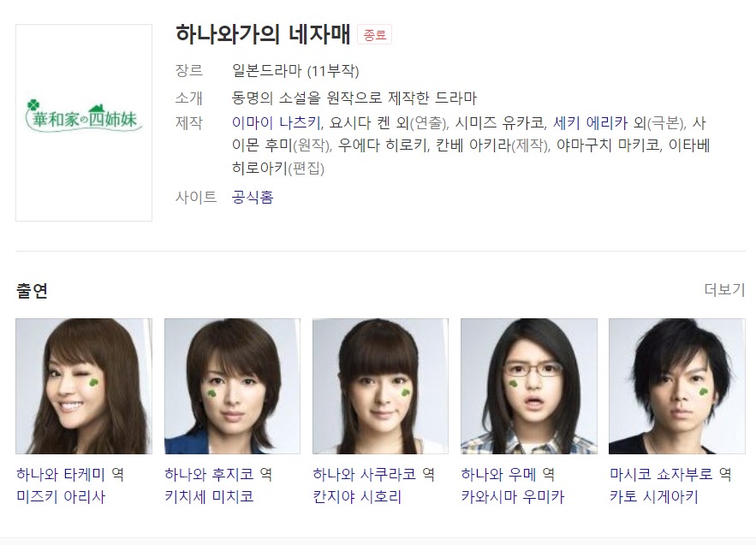This screenshot has width=756, height=545.
Task: Open 카토 시게아키 cast photo
Action: (677, 386)
